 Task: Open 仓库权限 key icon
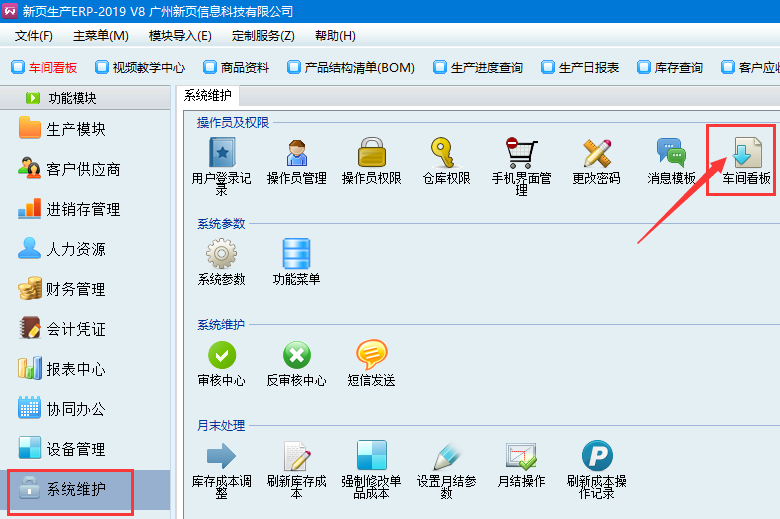[x=443, y=152]
